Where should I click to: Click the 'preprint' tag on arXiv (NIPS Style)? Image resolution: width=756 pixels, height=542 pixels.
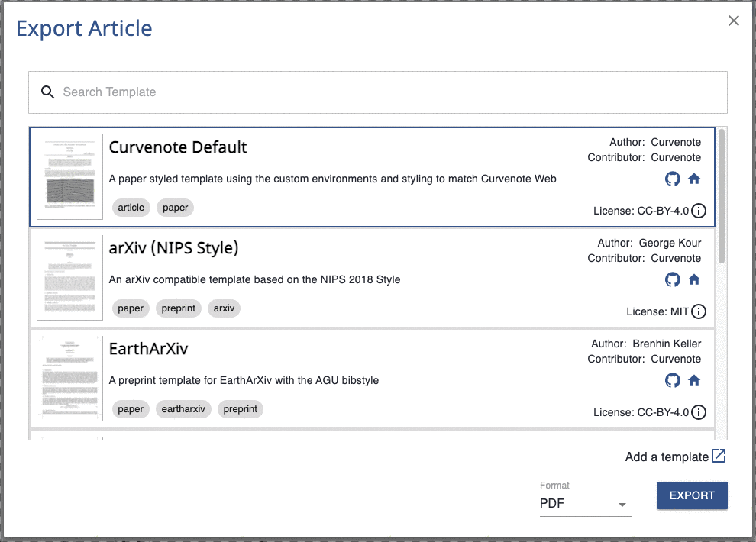point(179,308)
